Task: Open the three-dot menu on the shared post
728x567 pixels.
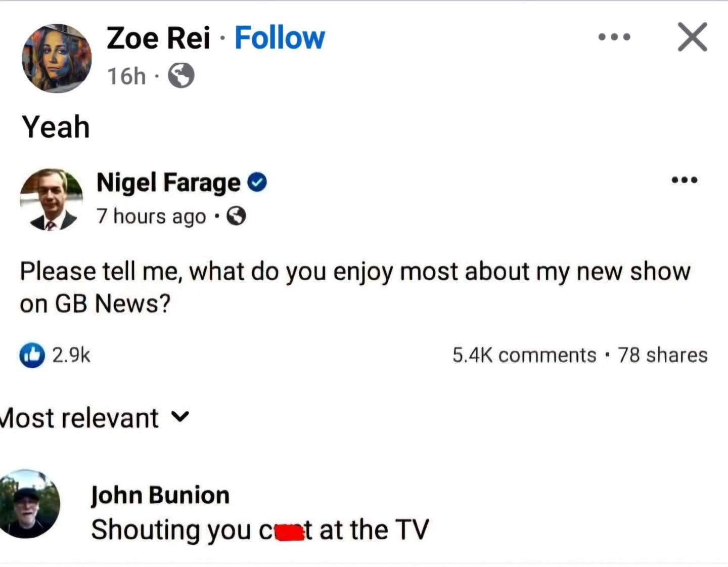Action: [x=685, y=180]
